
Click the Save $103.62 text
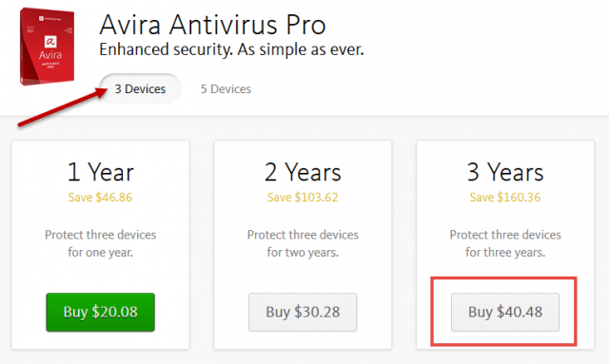[303, 197]
